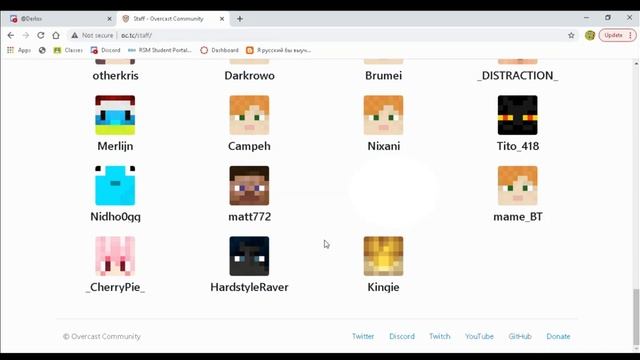Close the first browser tab
The height and width of the screenshot is (360, 640).
[109, 19]
